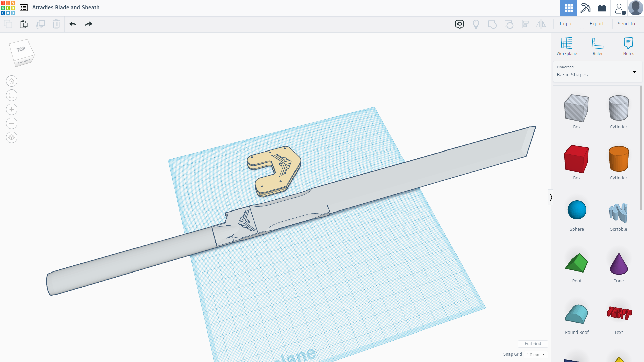
Task: Click the Mirror tool icon
Action: (541, 24)
